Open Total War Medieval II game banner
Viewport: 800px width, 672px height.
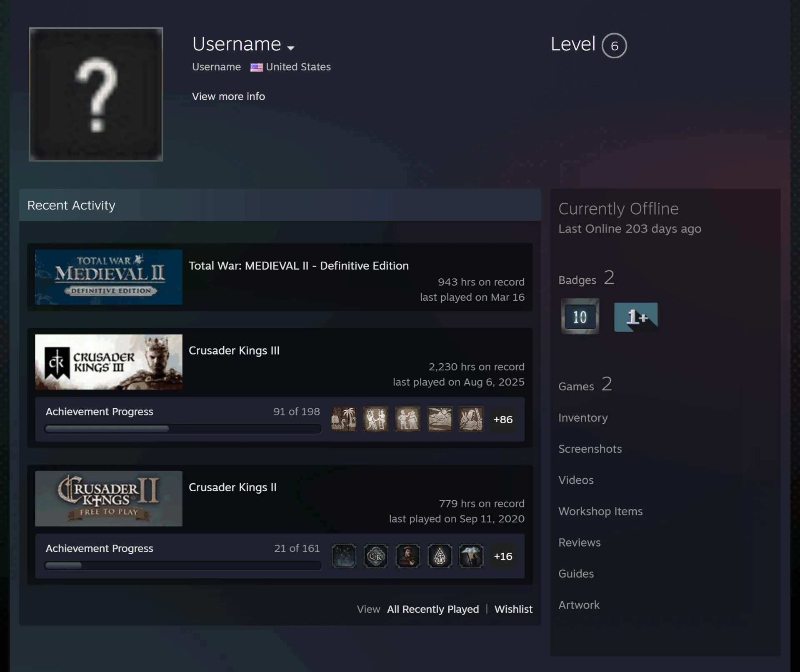coord(109,277)
